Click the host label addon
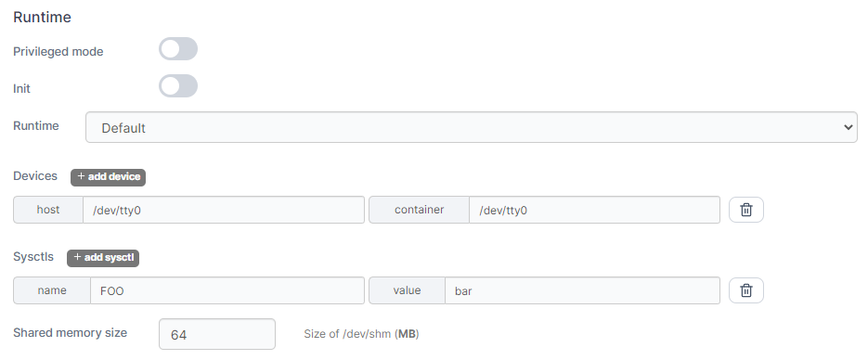The width and height of the screenshot is (868, 360). 48,210
